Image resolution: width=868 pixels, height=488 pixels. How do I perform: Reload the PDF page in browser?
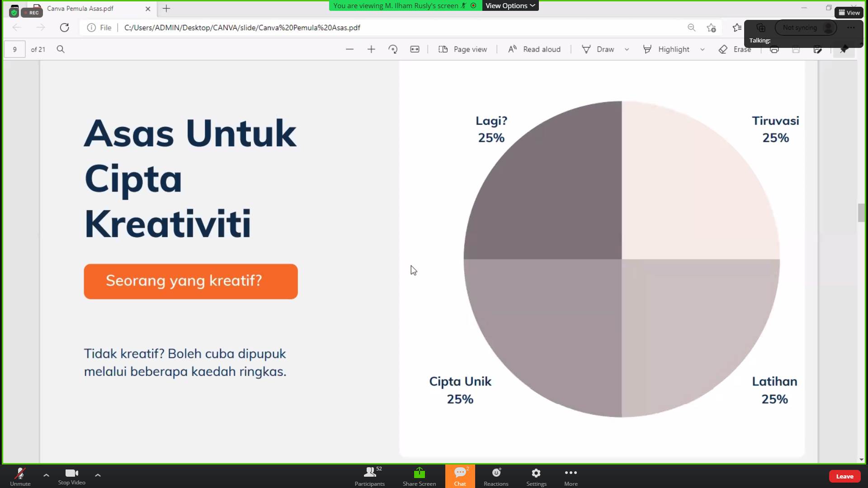[x=65, y=28]
